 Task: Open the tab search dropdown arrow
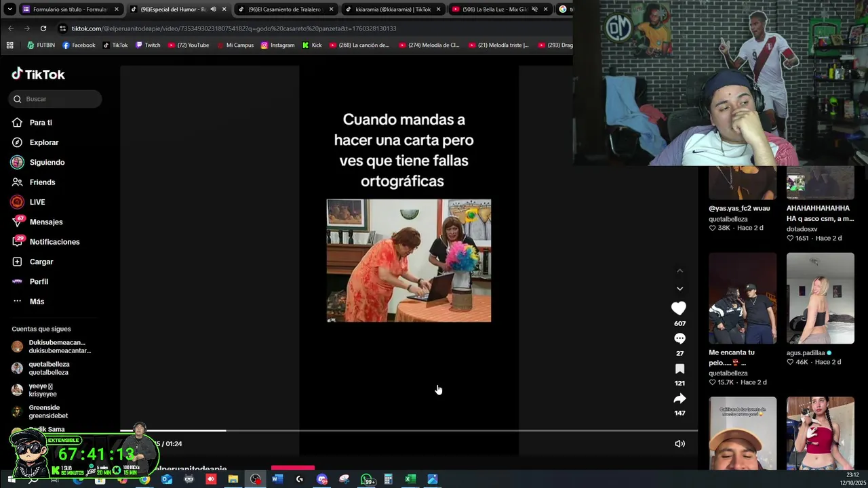coord(9,9)
